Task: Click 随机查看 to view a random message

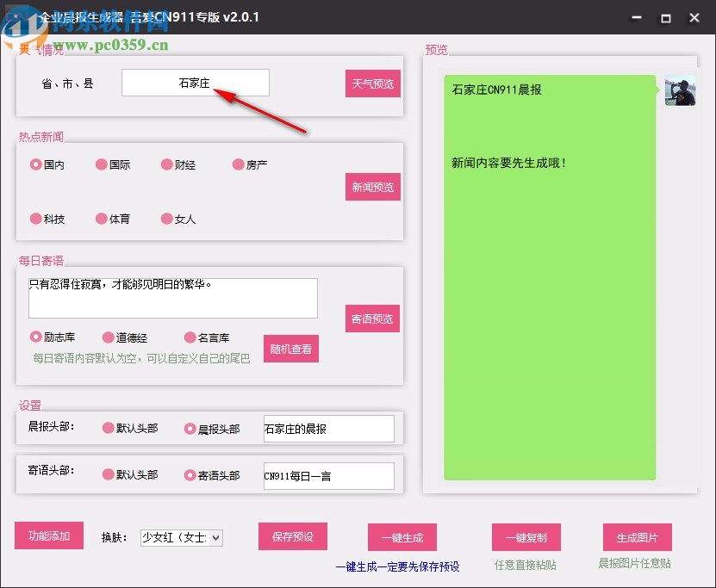Action: point(291,349)
